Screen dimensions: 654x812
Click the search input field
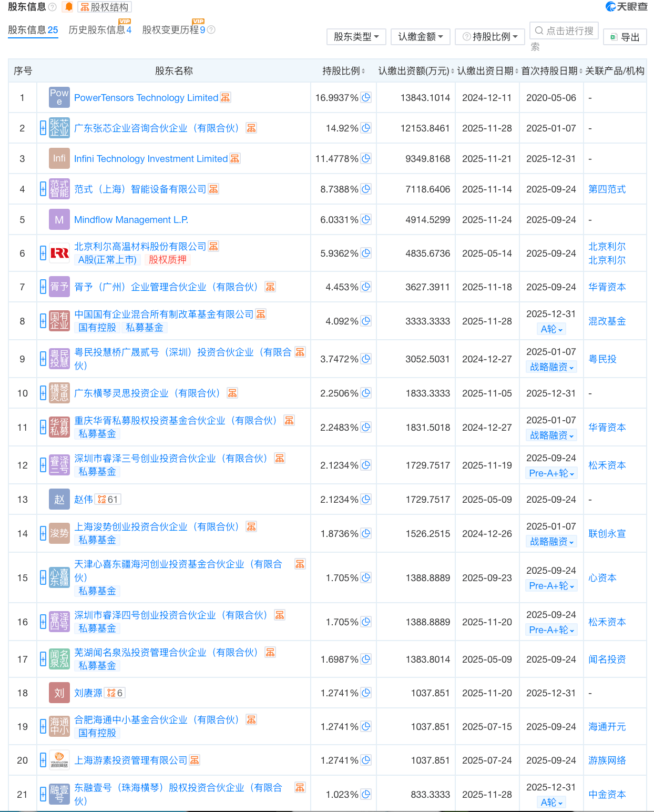564,31
